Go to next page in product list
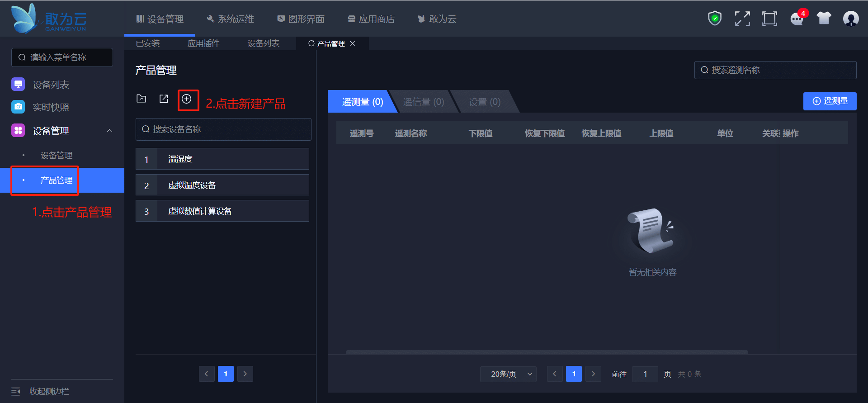This screenshot has width=868, height=403. (245, 374)
